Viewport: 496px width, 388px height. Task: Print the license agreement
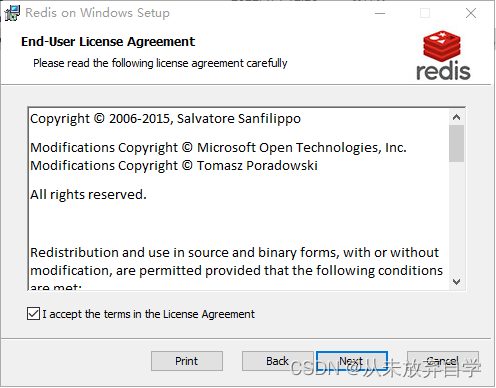187,361
